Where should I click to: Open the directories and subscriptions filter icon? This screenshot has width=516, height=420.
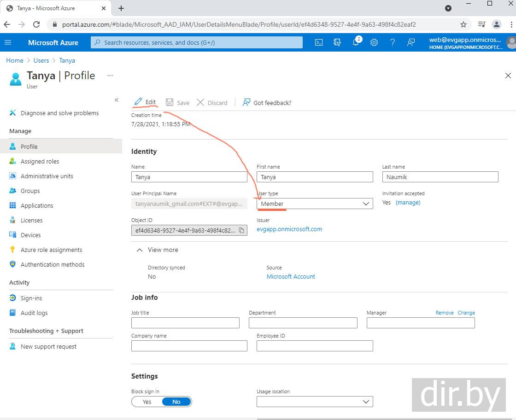(x=337, y=42)
